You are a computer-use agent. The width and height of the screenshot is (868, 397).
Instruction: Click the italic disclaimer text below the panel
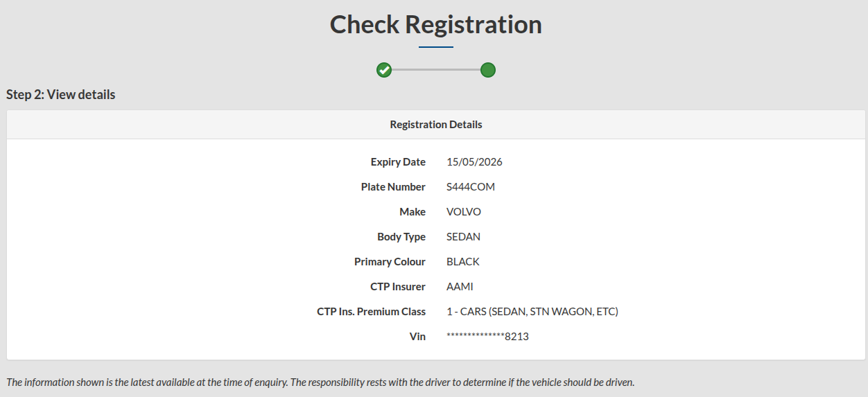click(320, 382)
